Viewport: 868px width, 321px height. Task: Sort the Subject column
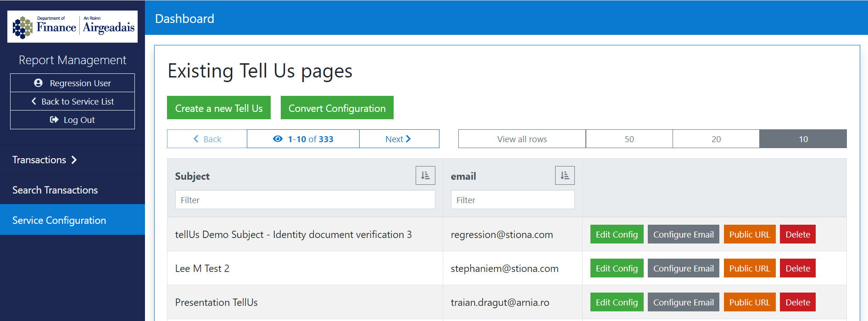(425, 176)
